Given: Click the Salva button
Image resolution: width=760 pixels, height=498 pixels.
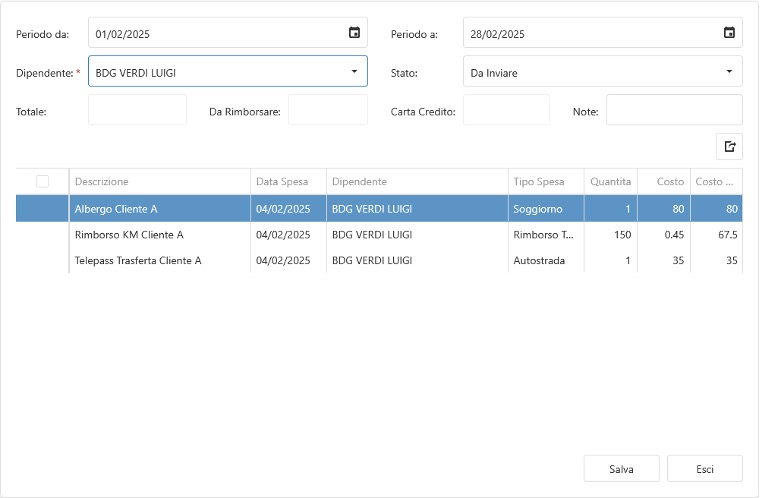Looking at the screenshot, I should coord(621,468).
